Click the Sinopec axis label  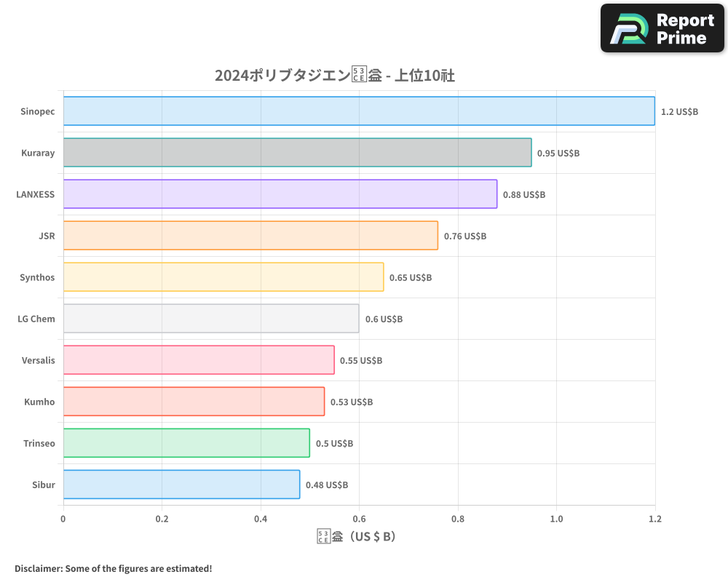39,111
